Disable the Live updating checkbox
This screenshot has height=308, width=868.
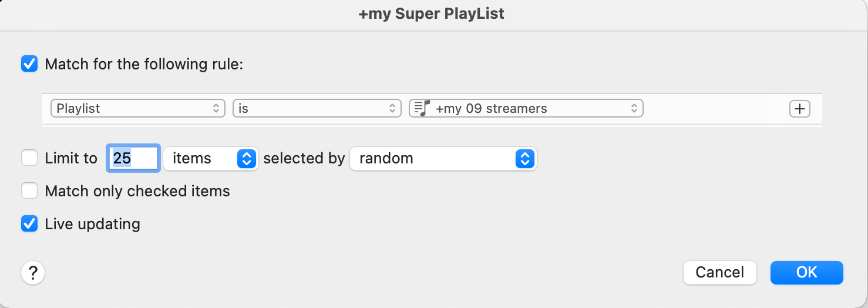29,224
